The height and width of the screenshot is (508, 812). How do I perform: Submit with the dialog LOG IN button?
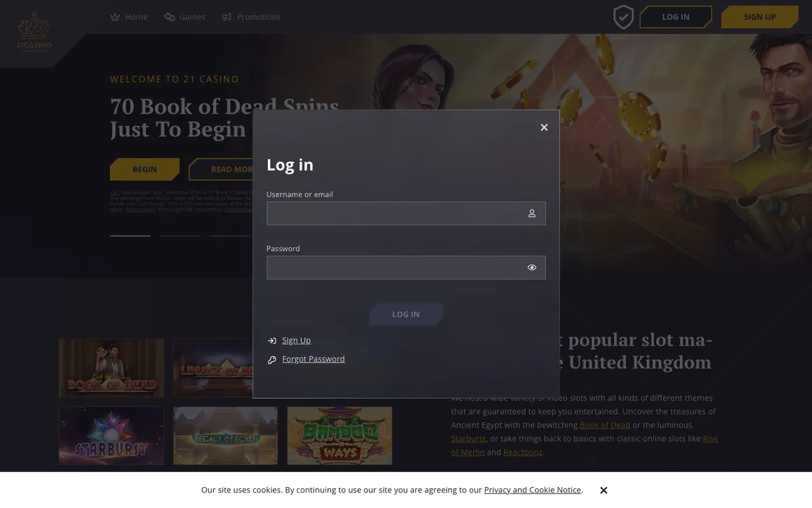pyautogui.click(x=406, y=314)
